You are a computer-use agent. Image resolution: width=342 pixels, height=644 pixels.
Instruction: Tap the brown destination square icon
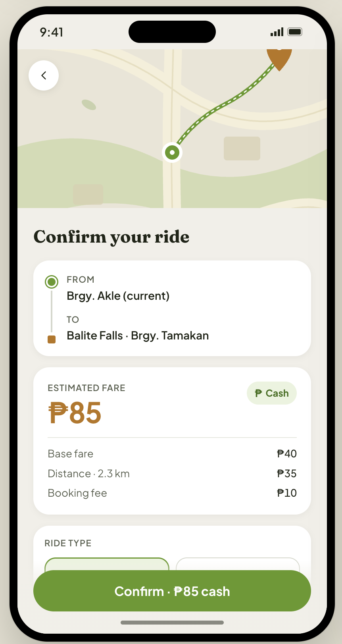click(52, 339)
